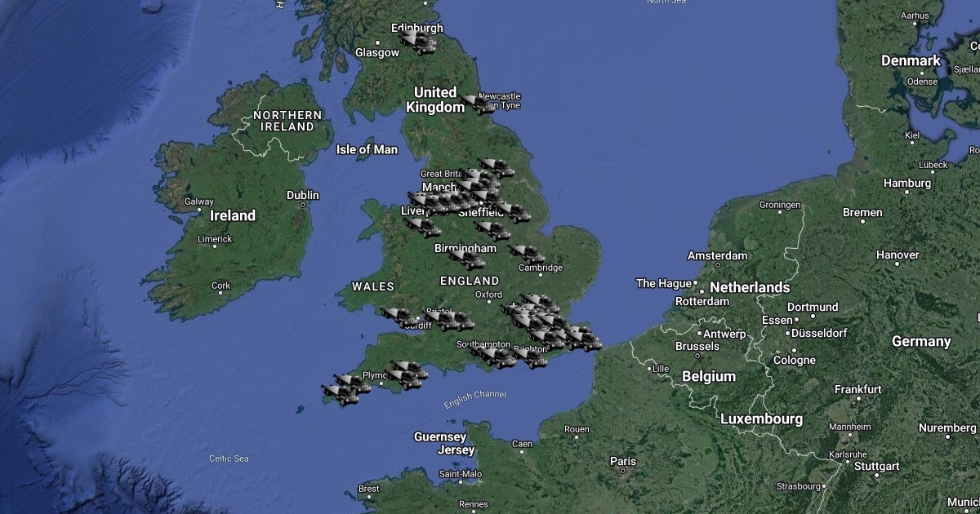Screen dimensions: 980x514
Task: Open the truck marker beside Newcastle upon Tyne
Action: pyautogui.click(x=479, y=104)
